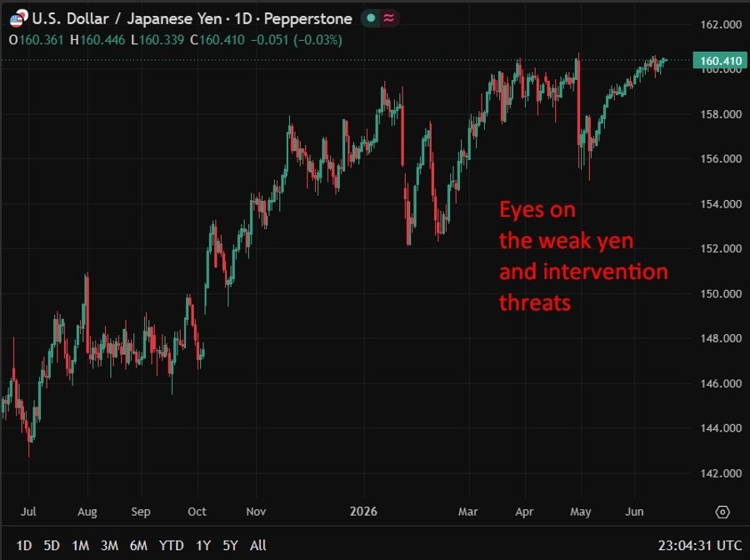Open chart settings gear icon

point(722,512)
